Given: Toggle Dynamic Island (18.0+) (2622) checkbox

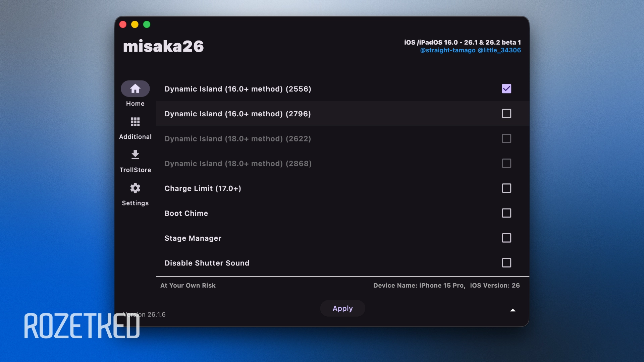Looking at the screenshot, I should [x=506, y=138].
